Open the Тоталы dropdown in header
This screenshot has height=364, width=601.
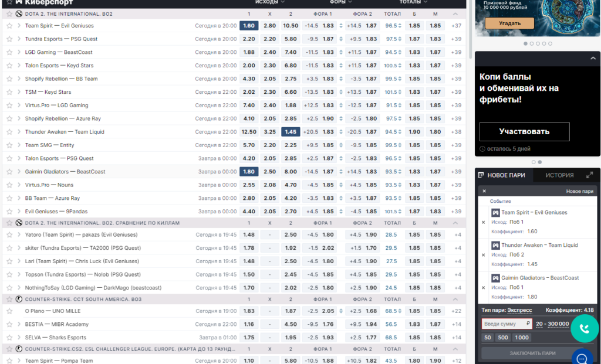coord(413,2)
